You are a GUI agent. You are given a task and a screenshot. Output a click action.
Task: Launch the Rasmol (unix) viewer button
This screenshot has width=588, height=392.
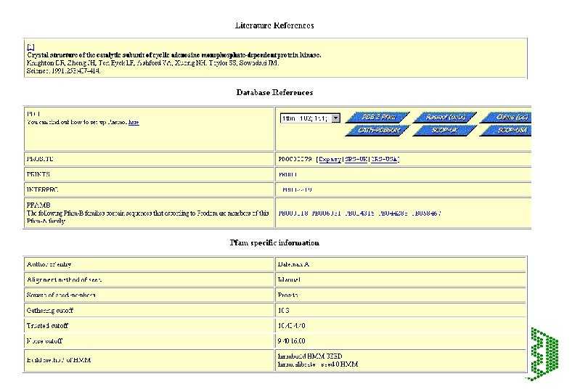click(x=445, y=118)
